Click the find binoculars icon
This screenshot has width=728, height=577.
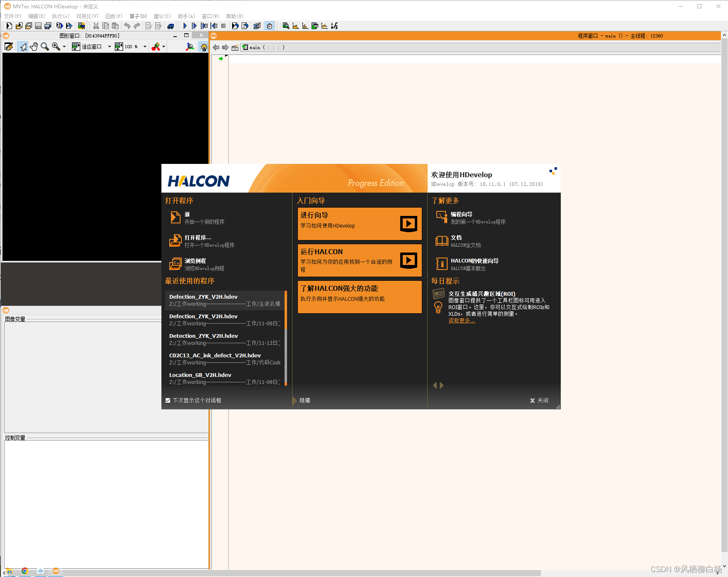tap(171, 26)
